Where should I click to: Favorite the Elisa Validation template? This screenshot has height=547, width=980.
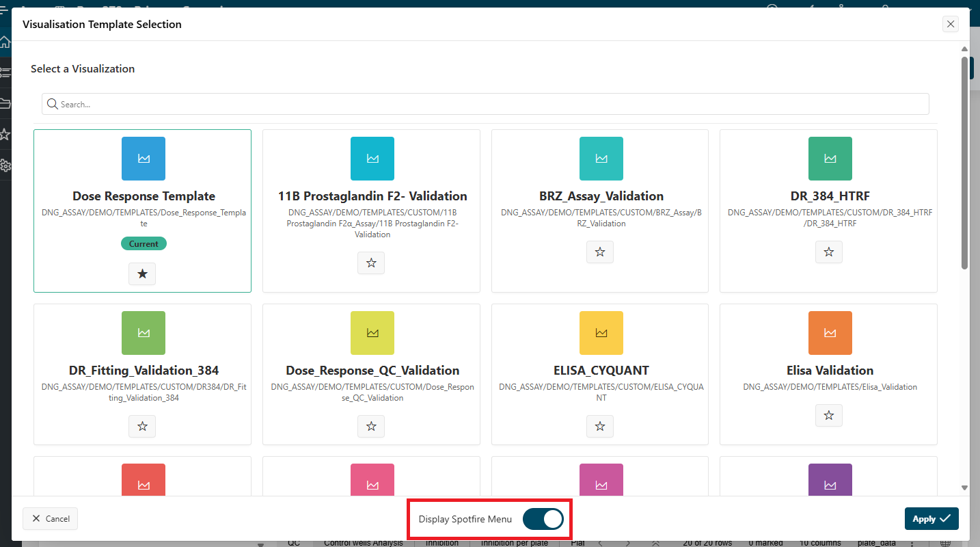point(829,415)
